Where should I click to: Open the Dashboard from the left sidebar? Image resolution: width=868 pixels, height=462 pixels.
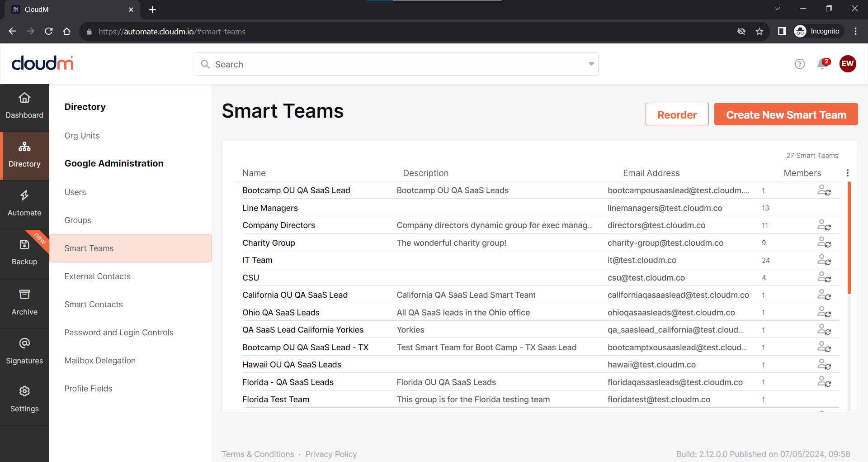(24, 105)
